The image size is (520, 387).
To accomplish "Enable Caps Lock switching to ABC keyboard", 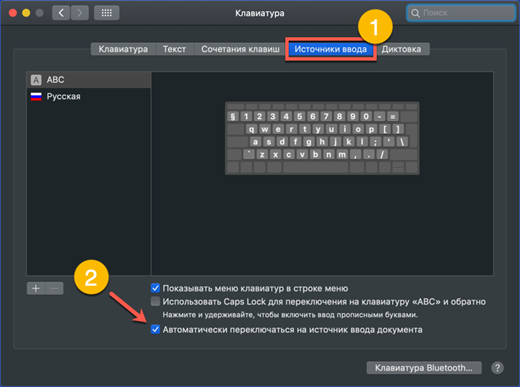I will [155, 302].
